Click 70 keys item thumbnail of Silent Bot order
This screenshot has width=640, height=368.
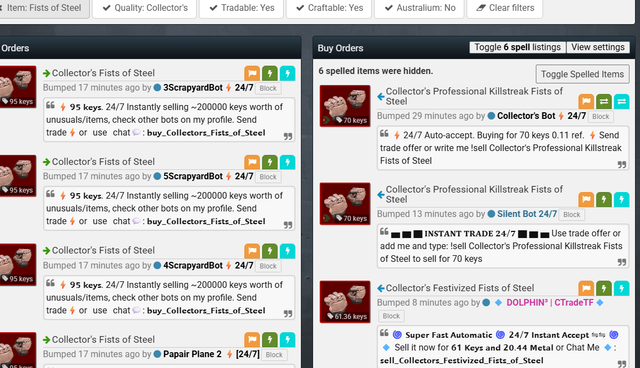pos(345,204)
